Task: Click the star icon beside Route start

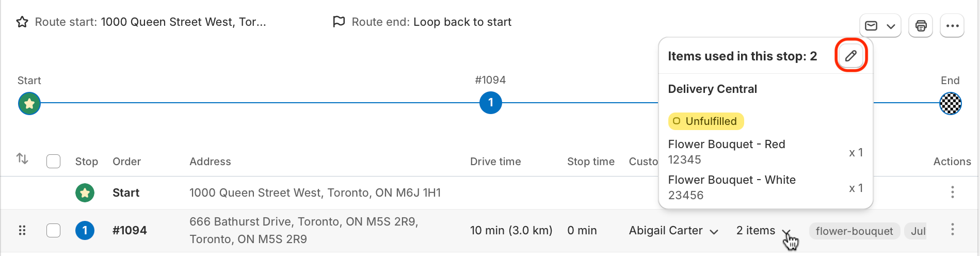Action: click(22, 22)
